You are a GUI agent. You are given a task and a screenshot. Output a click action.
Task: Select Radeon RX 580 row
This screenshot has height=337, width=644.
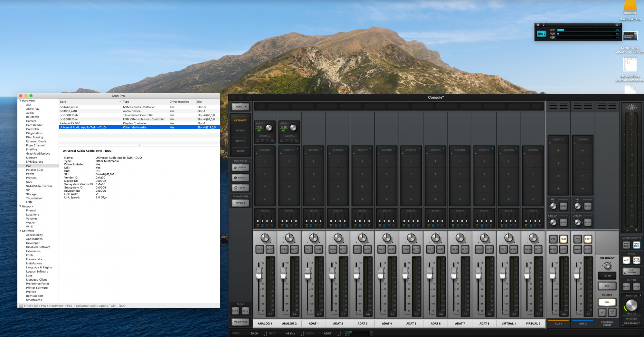point(139,123)
